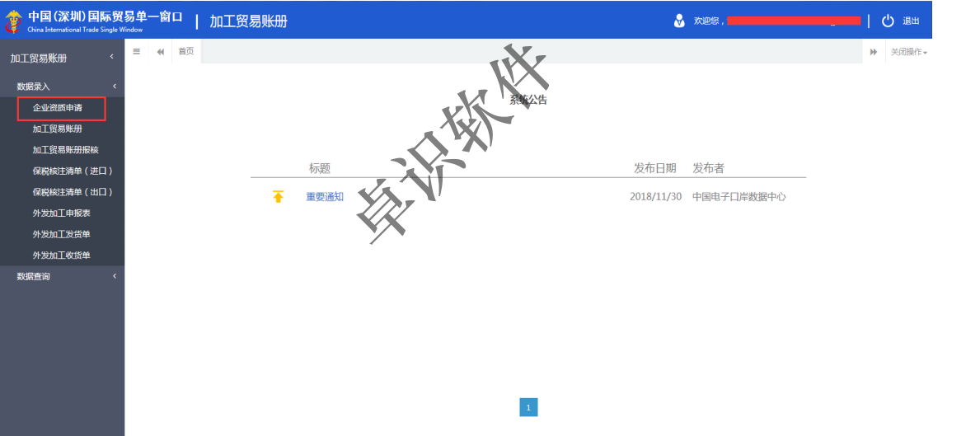Viewport: 980px width, 436px height.
Task: Click the date 2018/11/30
Action: pos(655,197)
